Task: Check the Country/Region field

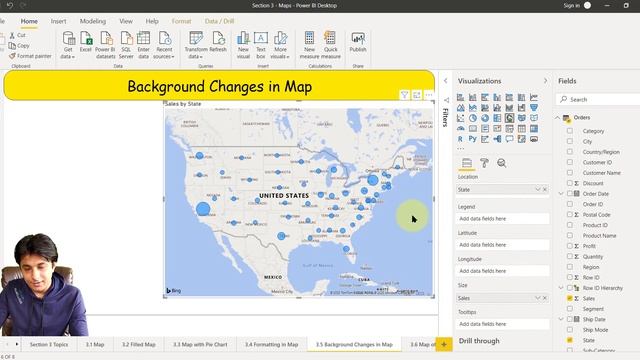Action: 570,151
